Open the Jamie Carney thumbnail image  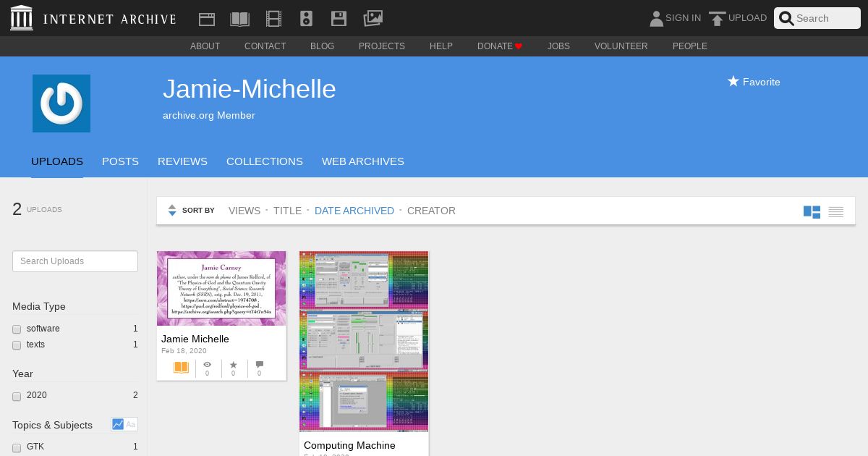[x=221, y=288]
